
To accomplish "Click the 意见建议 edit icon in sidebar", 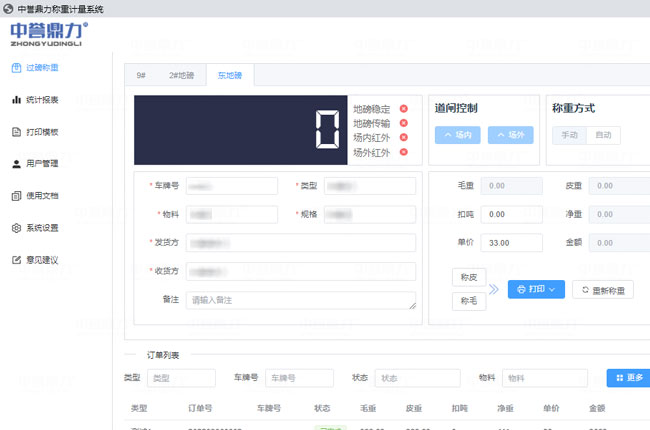I will [16, 260].
